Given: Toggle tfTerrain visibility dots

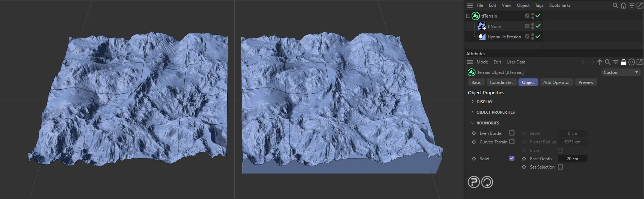Looking at the screenshot, I should tap(533, 16).
